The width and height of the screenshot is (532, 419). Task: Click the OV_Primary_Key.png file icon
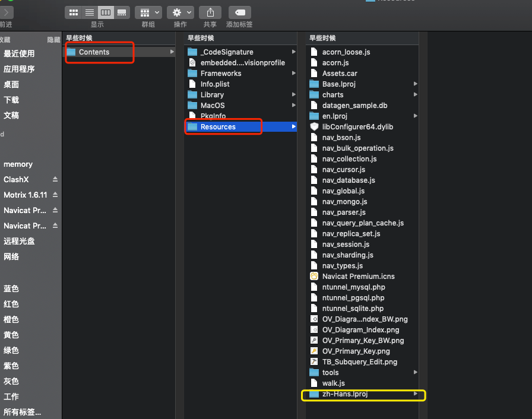tap(314, 351)
